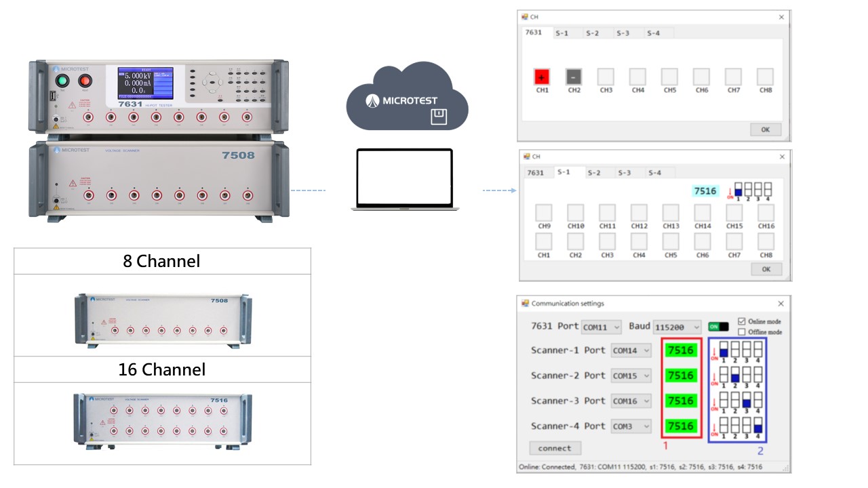868x488 pixels.
Task: Toggle the CH9 channel box
Action: (x=544, y=213)
